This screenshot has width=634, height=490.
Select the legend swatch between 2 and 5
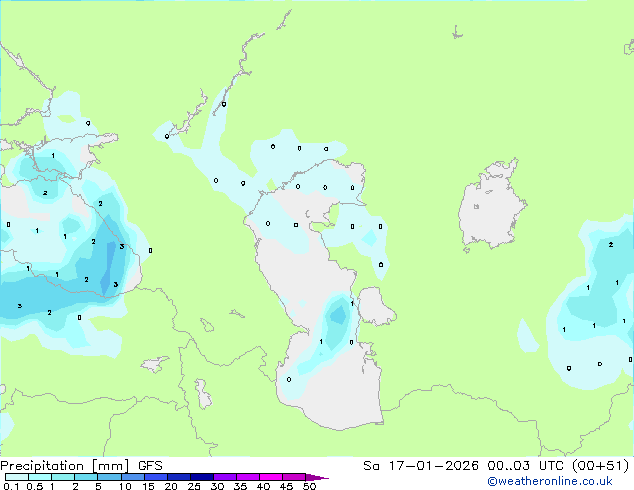click(86, 477)
